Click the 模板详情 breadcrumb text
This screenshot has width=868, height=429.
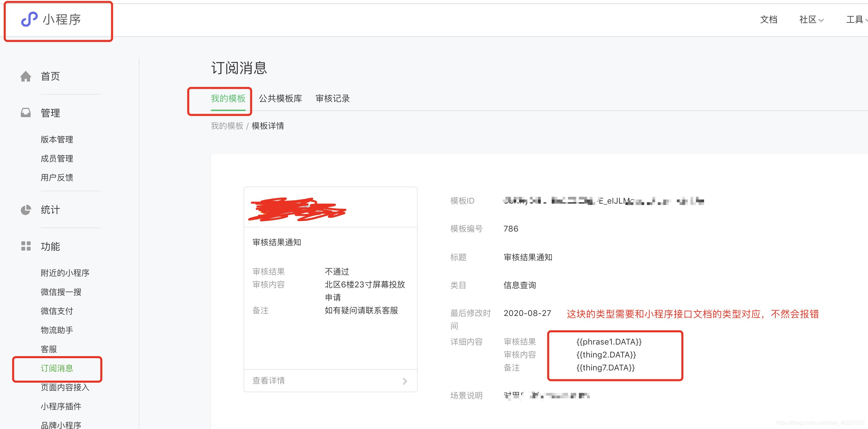(268, 126)
